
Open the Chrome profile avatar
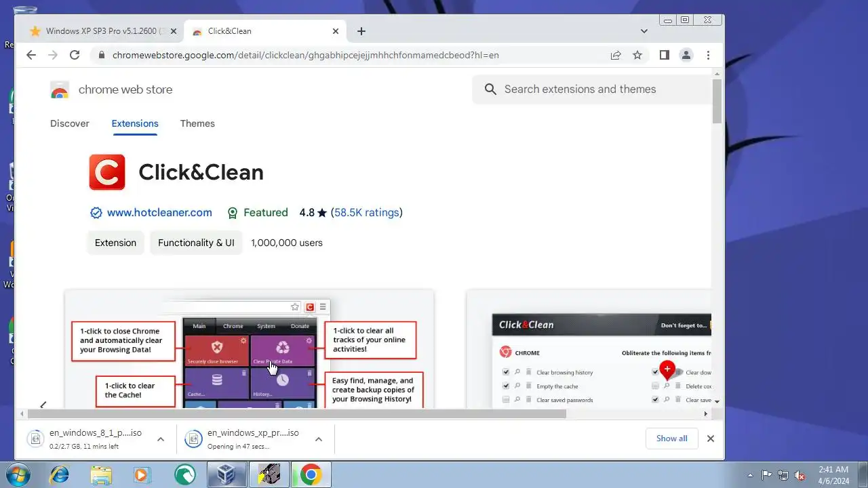point(686,55)
